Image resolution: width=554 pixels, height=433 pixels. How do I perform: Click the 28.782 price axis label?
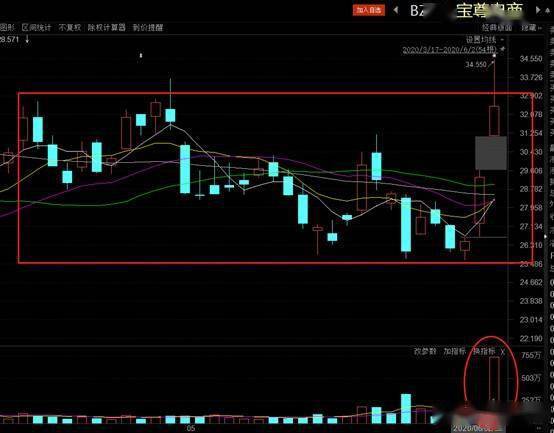[x=531, y=189]
